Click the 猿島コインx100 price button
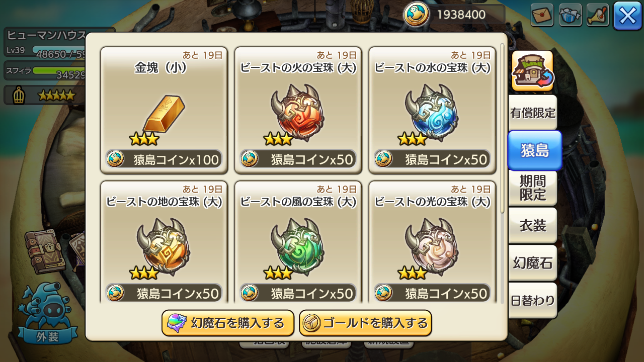This screenshot has height=362, width=644. pyautogui.click(x=164, y=159)
